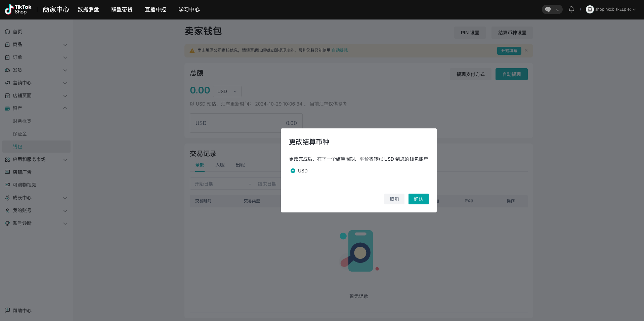644x321 pixels.
Task: Click the shop account avatar icon
Action: (590, 9)
